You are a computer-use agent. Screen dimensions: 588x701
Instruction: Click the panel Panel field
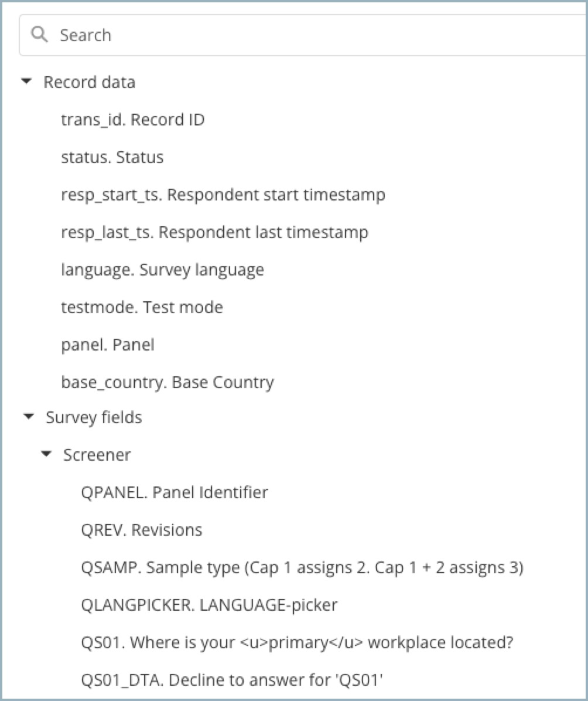[x=107, y=345]
